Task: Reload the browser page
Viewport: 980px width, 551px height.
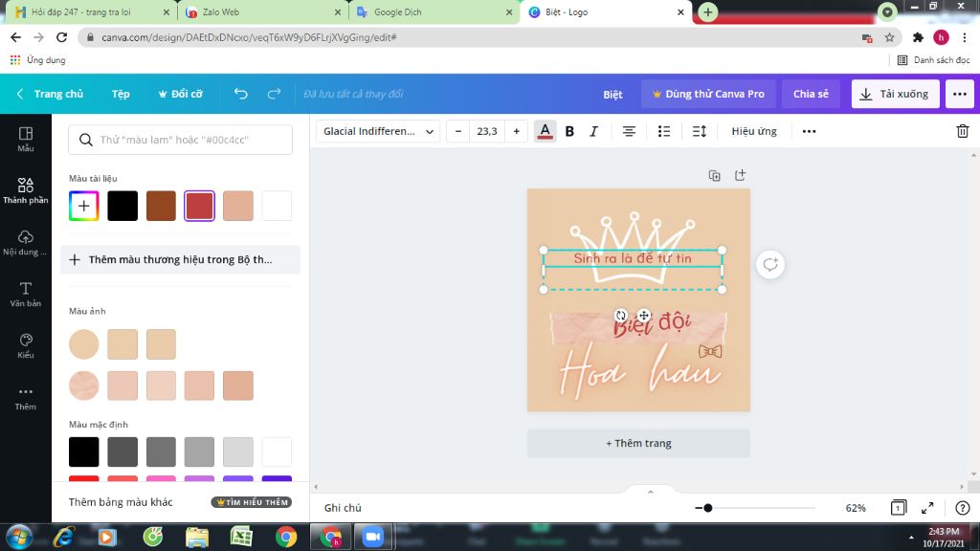Action: click(x=61, y=37)
